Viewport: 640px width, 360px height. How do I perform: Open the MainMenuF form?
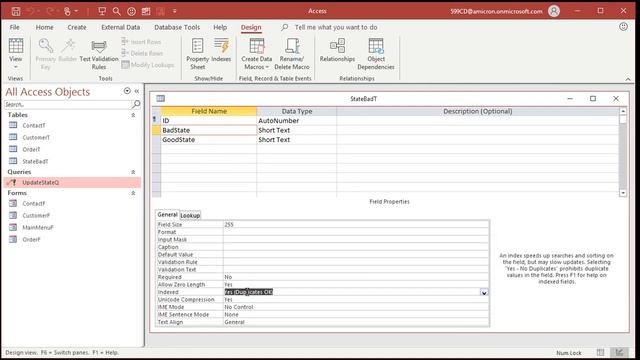(38, 227)
